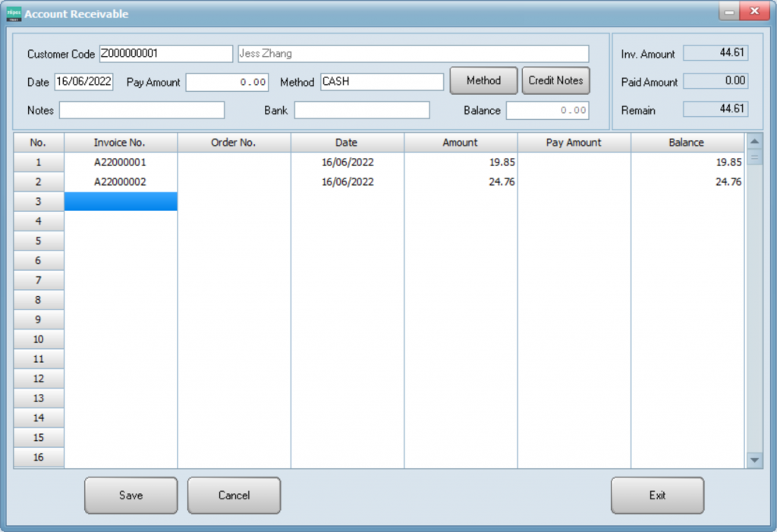Select the Bank input field
Screen dimensions: 777x532
tap(362, 110)
